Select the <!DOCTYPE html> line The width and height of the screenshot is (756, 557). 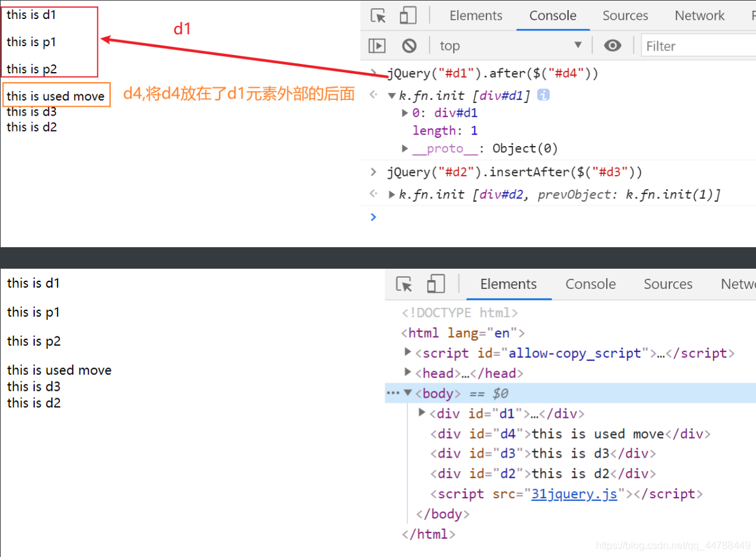pos(459,313)
